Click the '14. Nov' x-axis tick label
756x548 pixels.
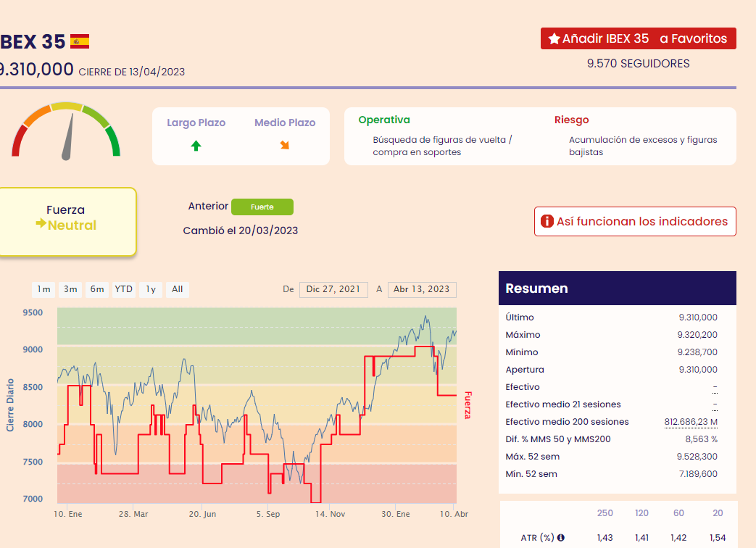click(x=331, y=514)
